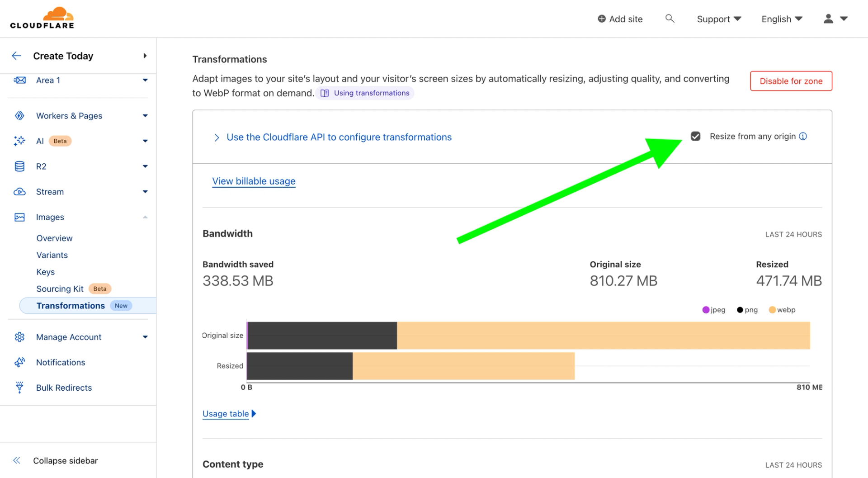868x478 pixels.
Task: Open Variants under Images
Action: click(x=52, y=255)
